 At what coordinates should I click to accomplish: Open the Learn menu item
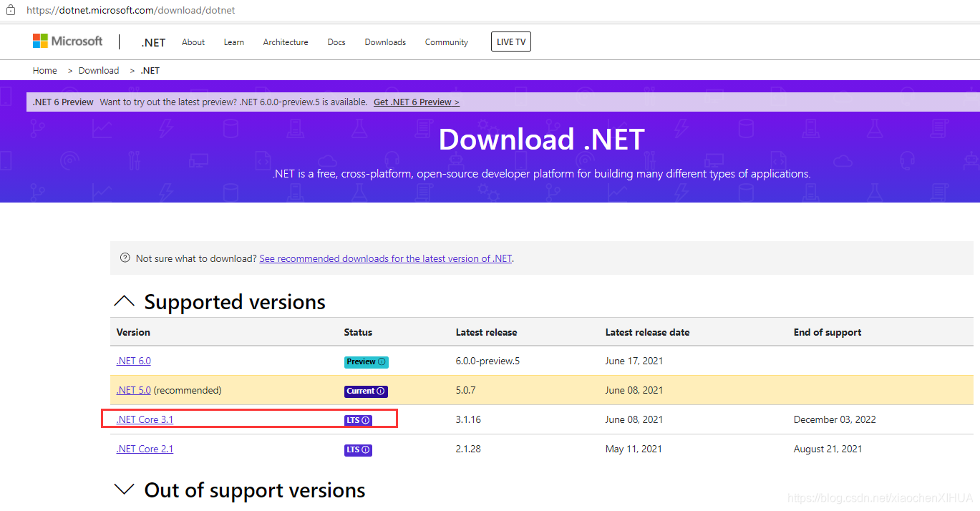(234, 42)
